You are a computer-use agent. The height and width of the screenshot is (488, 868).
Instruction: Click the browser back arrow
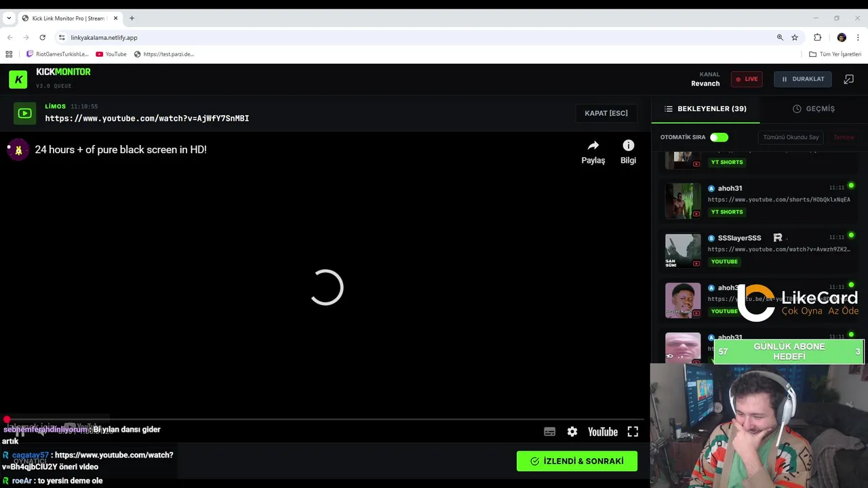(9, 37)
